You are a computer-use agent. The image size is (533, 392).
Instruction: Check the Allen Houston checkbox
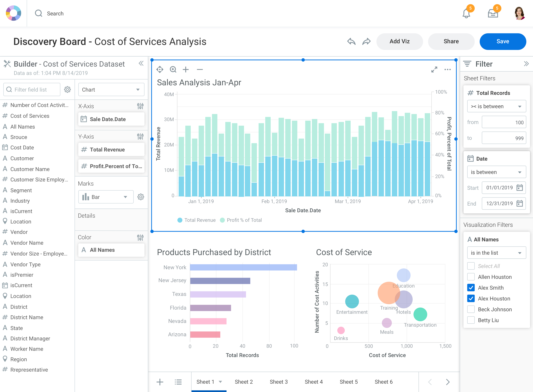[471, 277]
